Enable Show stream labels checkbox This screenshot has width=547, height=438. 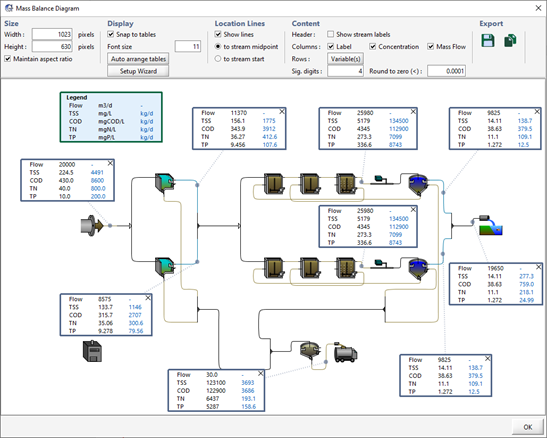(x=330, y=34)
